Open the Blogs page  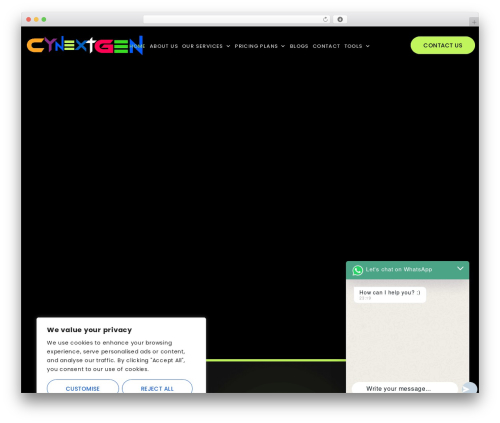pyautogui.click(x=299, y=46)
